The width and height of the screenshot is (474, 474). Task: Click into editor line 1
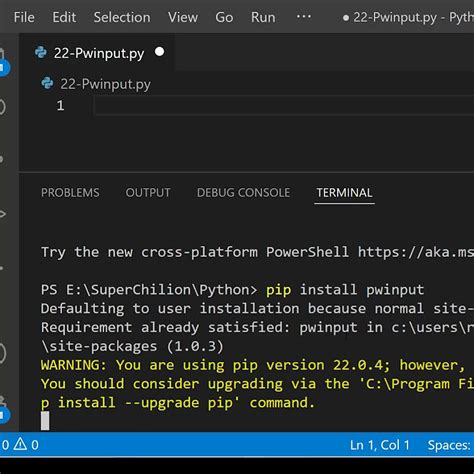(x=283, y=106)
